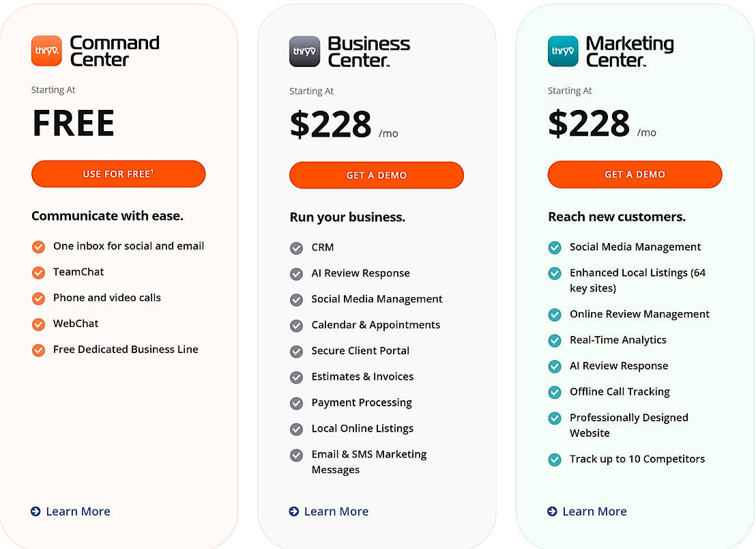This screenshot has width=756, height=549.
Task: Click the orange checkmark icon next to TeamChat
Action: click(38, 272)
